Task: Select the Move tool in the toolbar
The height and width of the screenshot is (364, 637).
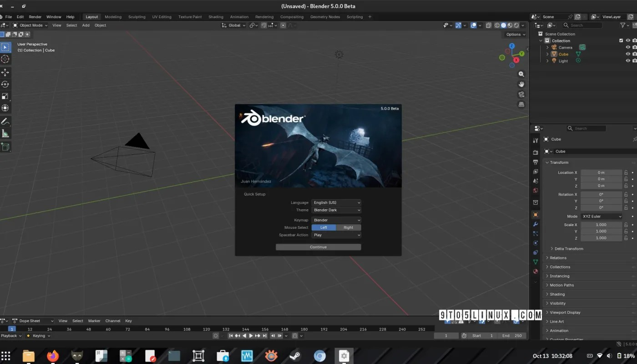Action: tap(5, 72)
